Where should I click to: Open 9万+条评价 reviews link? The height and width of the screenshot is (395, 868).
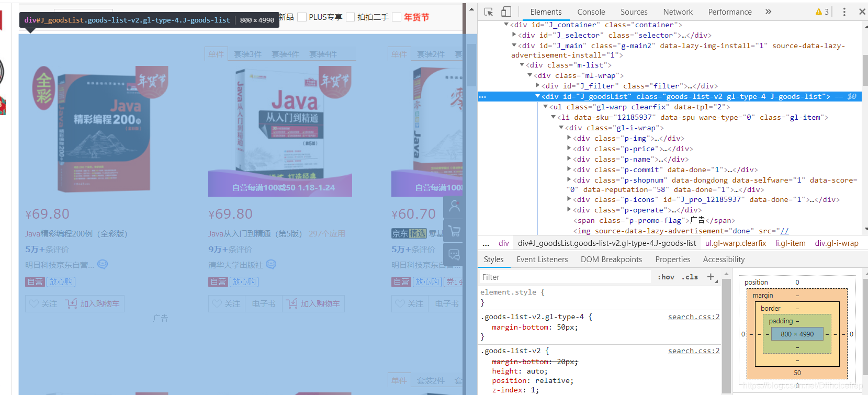click(x=230, y=250)
